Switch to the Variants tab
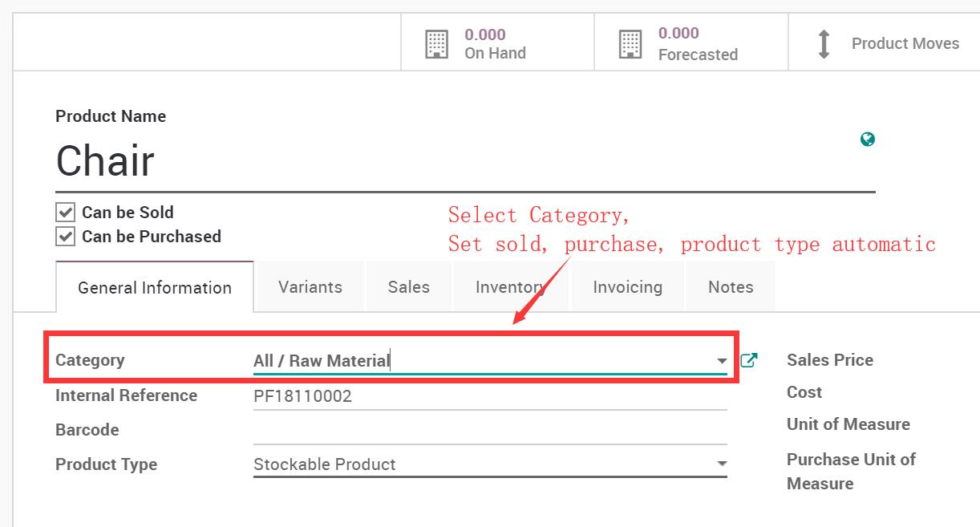 tap(310, 287)
